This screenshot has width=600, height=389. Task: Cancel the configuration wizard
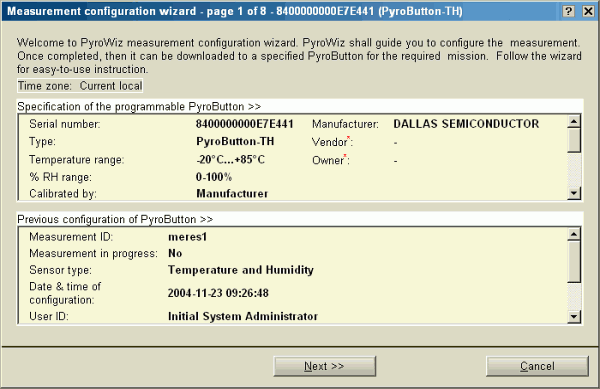tap(537, 366)
